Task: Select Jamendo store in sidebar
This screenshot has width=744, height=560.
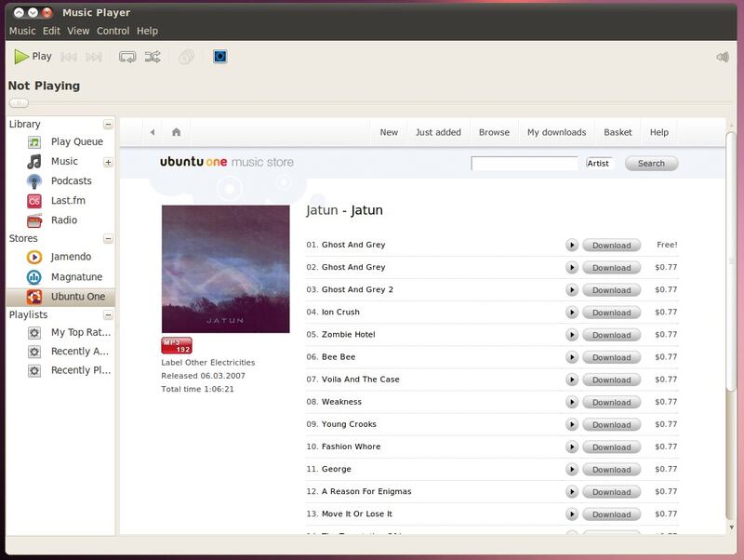Action: coord(70,257)
